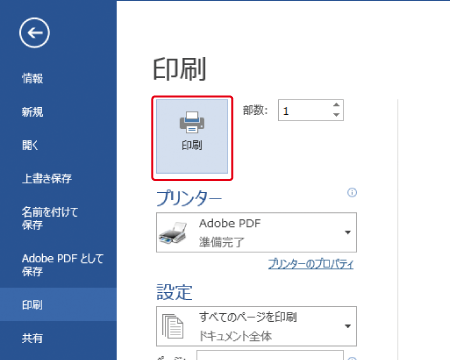Image resolution: width=450 pixels, height=360 pixels.
Task: Click the large 印刷 print button
Action: (x=192, y=136)
